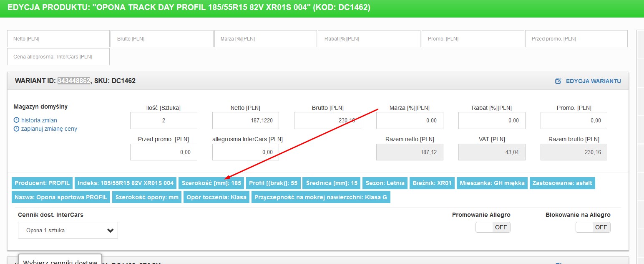Select the Szerokość [mm]: 185 tag
644x264 pixels.
(x=211, y=183)
